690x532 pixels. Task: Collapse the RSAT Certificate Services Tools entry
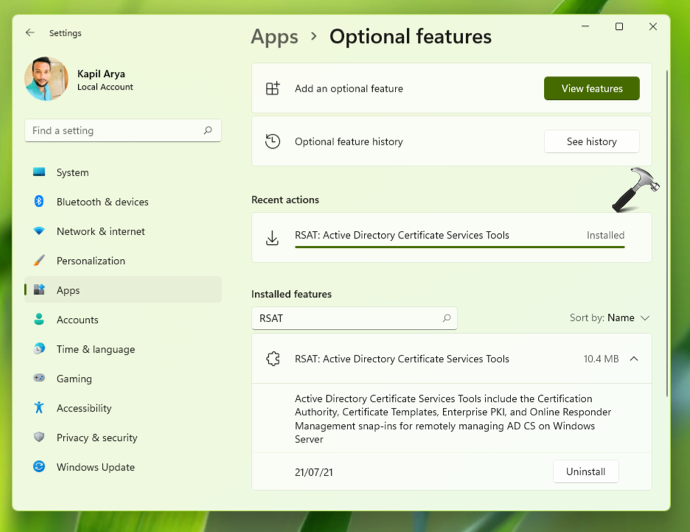634,359
